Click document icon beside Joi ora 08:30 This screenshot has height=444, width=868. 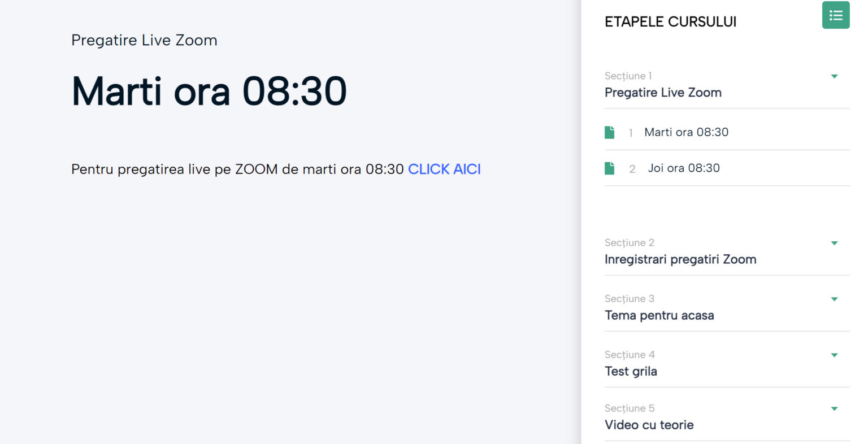point(609,168)
